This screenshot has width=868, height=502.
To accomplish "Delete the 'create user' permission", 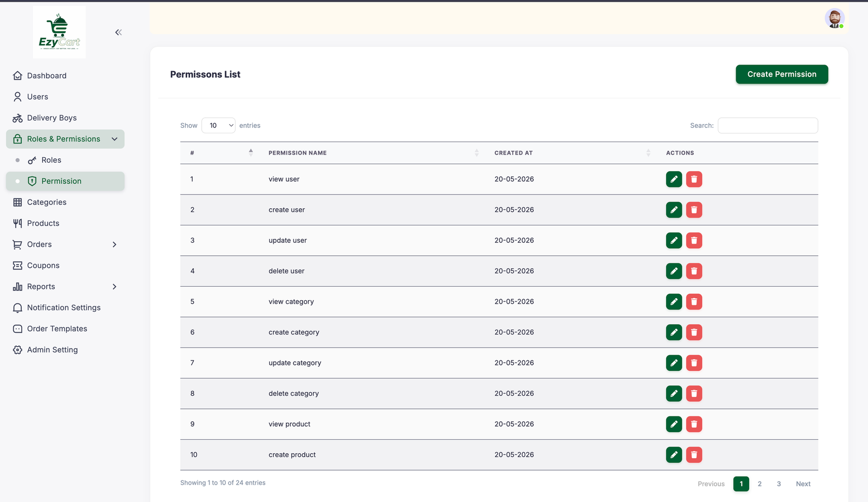I will [694, 210].
